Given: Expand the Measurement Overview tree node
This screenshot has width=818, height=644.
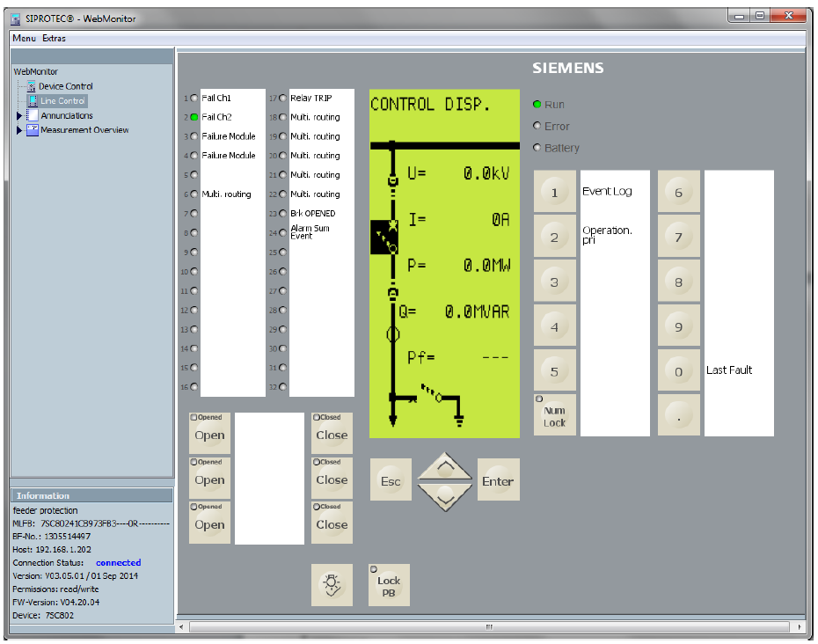Looking at the screenshot, I should pos(19,130).
